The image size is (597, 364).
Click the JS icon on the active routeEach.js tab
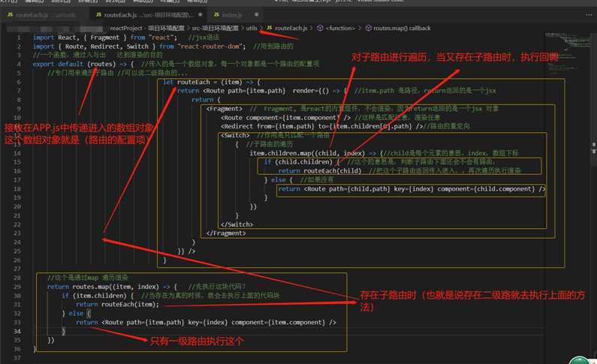pos(98,15)
